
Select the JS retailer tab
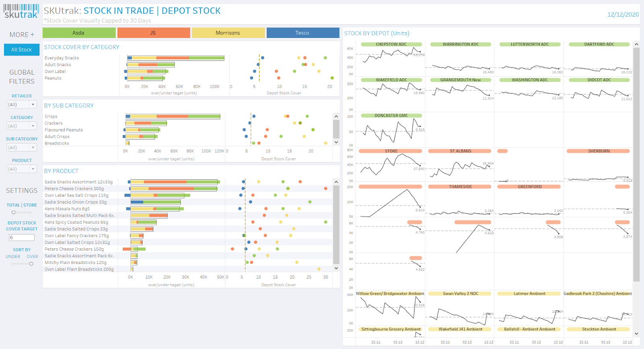click(153, 33)
